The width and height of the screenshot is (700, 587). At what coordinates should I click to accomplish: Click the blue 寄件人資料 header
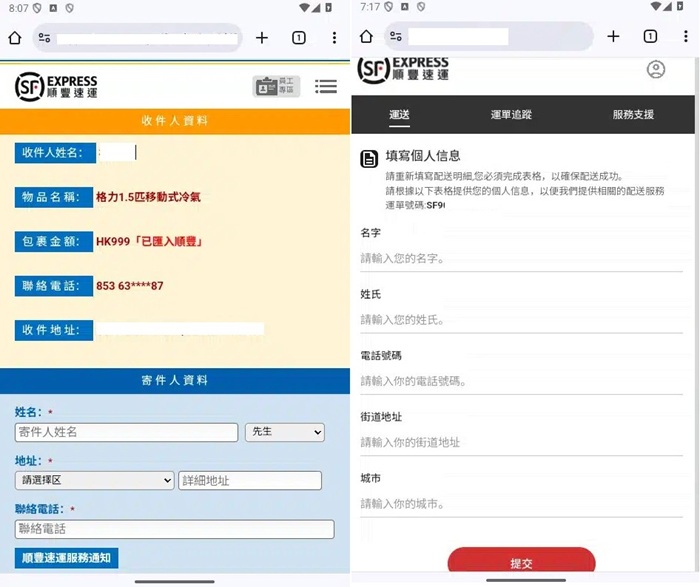click(x=175, y=380)
